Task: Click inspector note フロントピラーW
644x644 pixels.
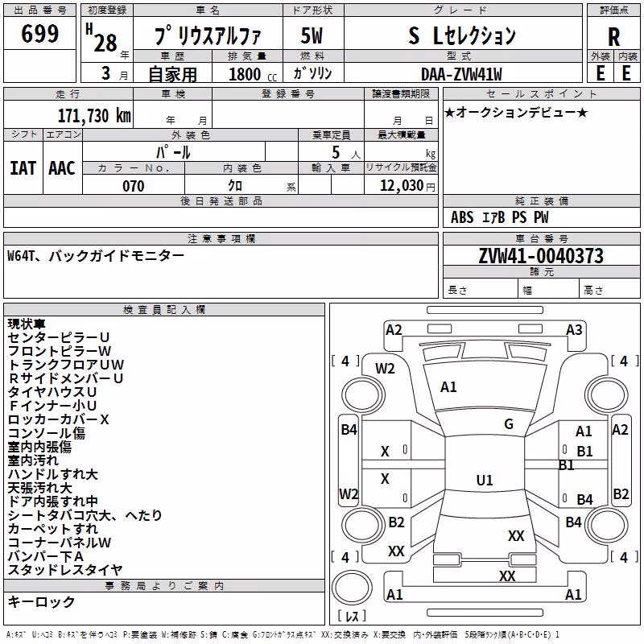Action: click(59, 351)
